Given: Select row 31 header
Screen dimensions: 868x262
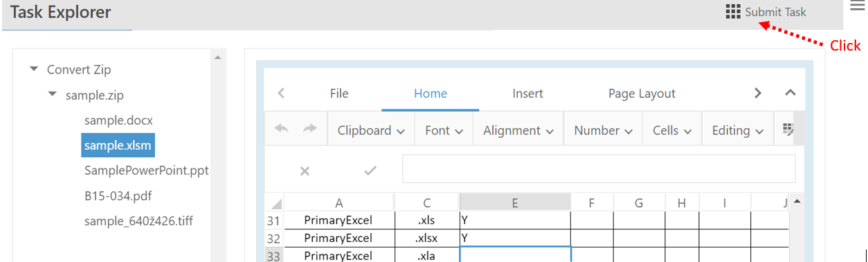Looking at the screenshot, I should click(275, 220).
